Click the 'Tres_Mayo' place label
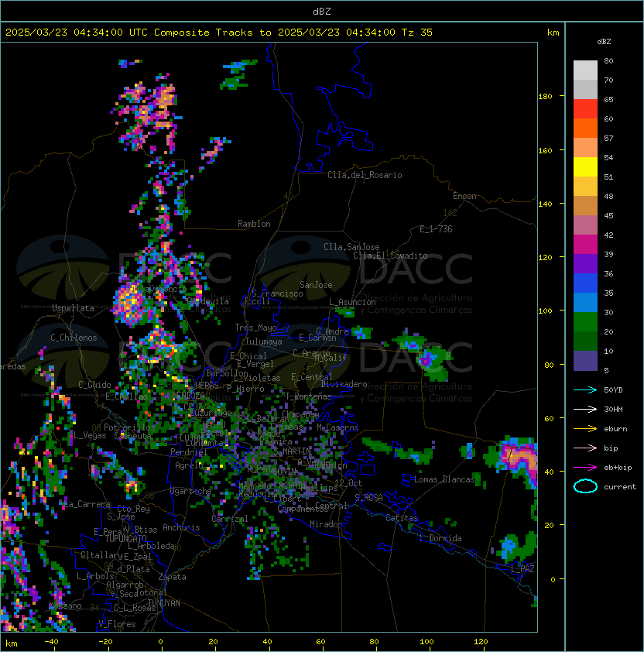The height and width of the screenshot is (652, 644). click(x=255, y=328)
